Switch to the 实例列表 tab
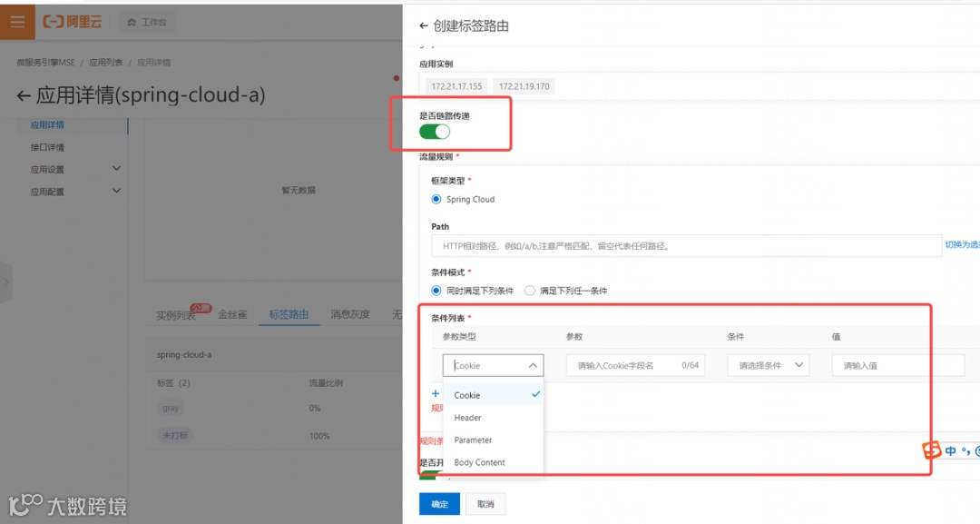 176,314
